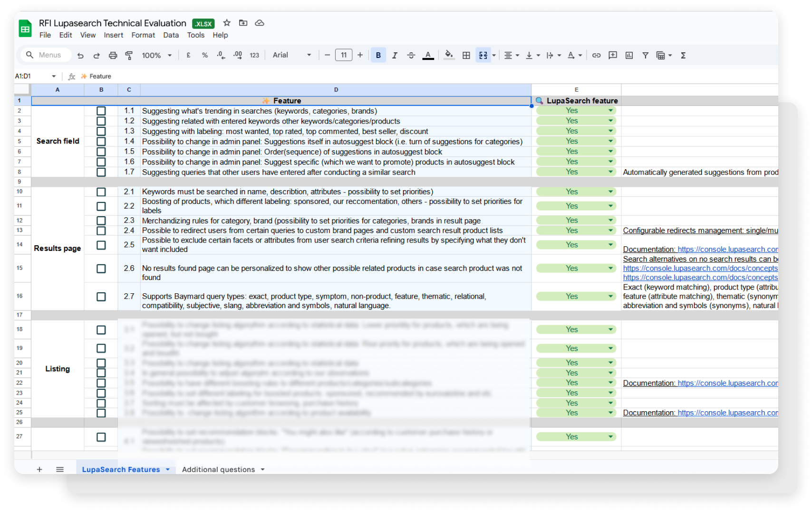Click the .XLSX file badge

click(x=203, y=24)
